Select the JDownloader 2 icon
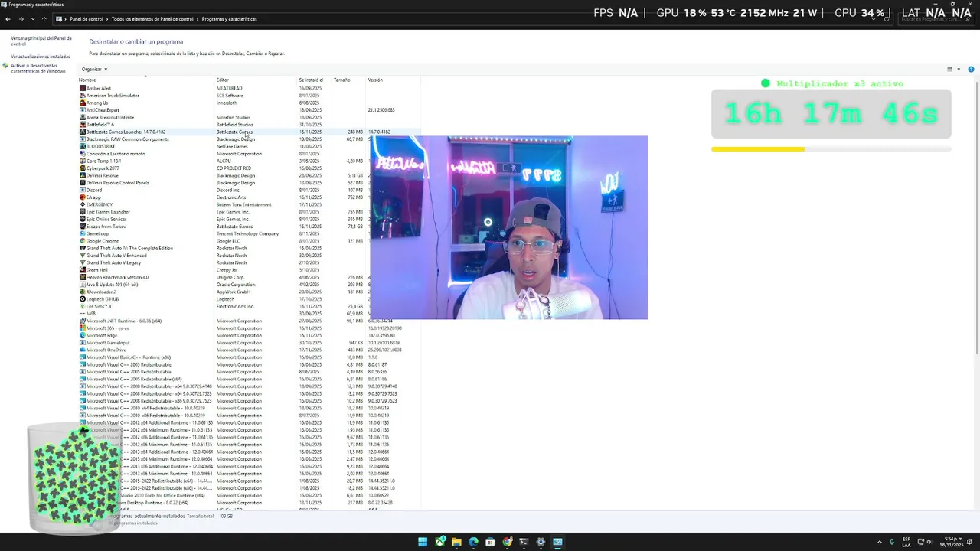Viewport: 980px width, 551px height. pyautogui.click(x=83, y=292)
